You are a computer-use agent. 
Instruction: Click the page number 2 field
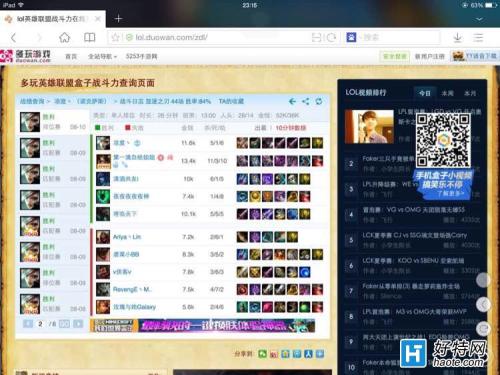click(40, 324)
